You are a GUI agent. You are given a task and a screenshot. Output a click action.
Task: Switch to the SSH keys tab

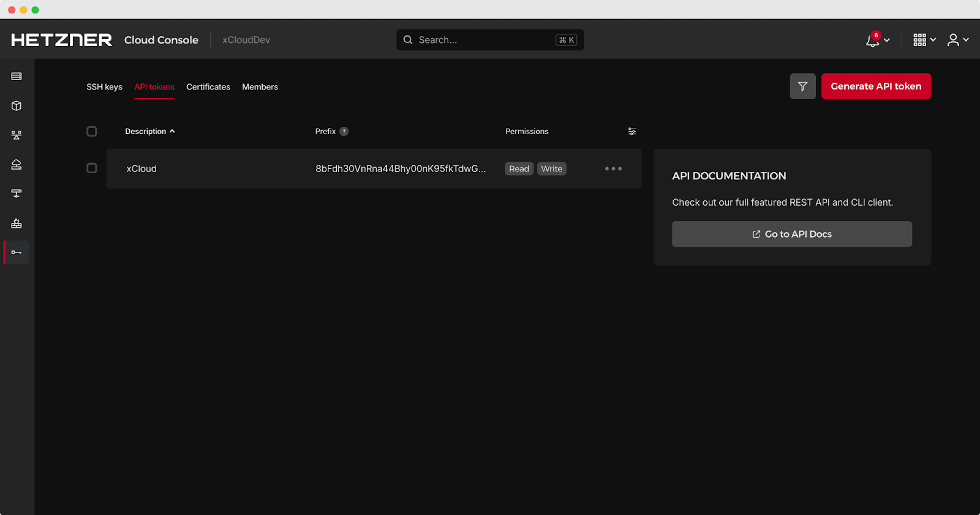[104, 87]
